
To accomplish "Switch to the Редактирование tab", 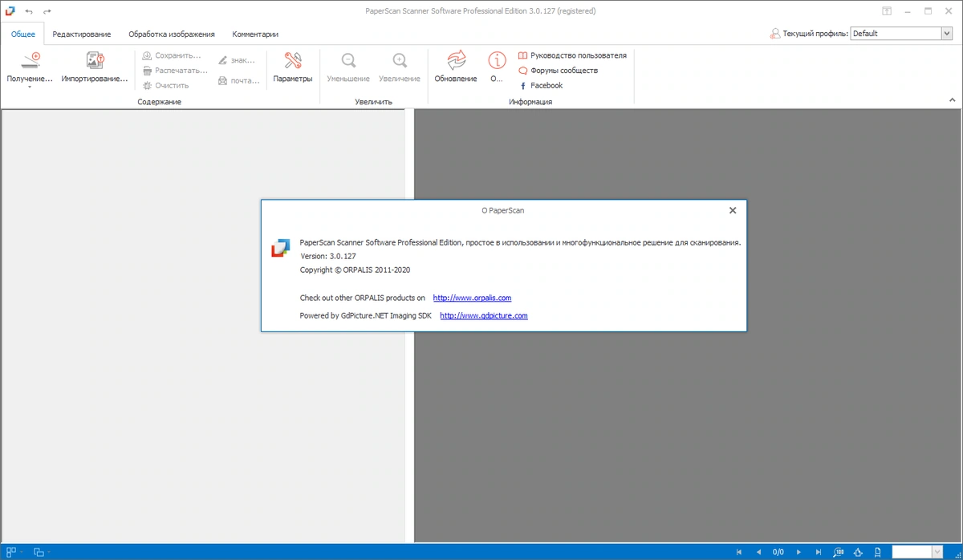I will [82, 34].
